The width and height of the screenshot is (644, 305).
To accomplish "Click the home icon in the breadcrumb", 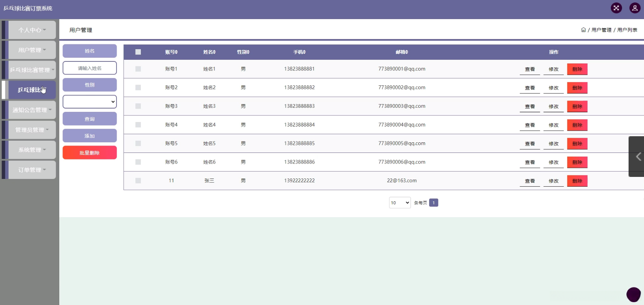I will click(583, 30).
